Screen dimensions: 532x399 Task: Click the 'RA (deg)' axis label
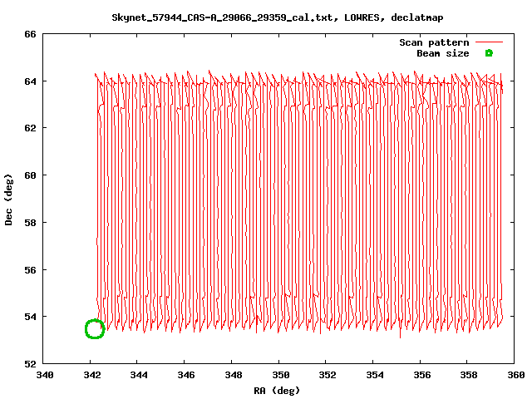pos(277,391)
